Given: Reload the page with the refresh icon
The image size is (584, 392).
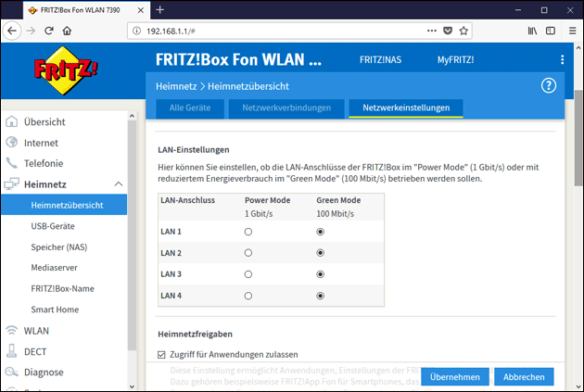Looking at the screenshot, I should 49,31.
